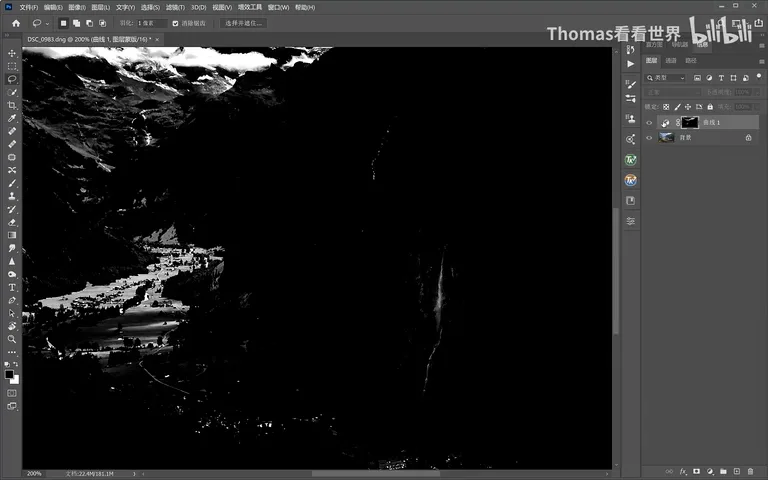This screenshot has height=480, width=768.
Task: Open the layer filter type dropdown
Action: tap(666, 78)
